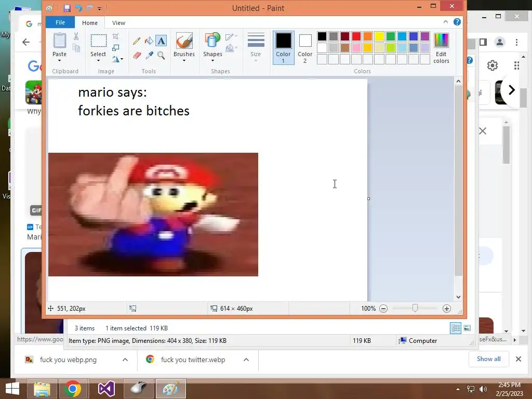This screenshot has height=399, width=532.
Task: Click the Mario image on the canvas
Action: [x=153, y=215]
